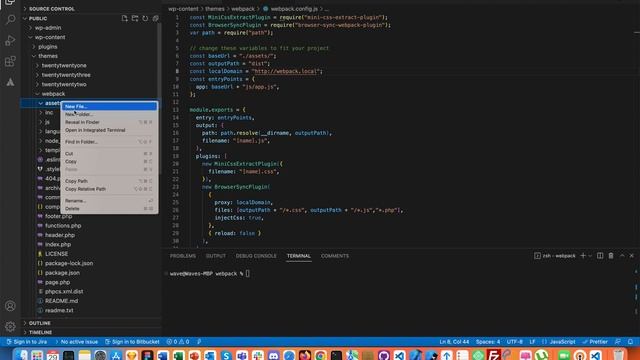This screenshot has width=640, height=360.
Task: Open Skype from the dock
Action: pyautogui.click(x=226, y=355)
